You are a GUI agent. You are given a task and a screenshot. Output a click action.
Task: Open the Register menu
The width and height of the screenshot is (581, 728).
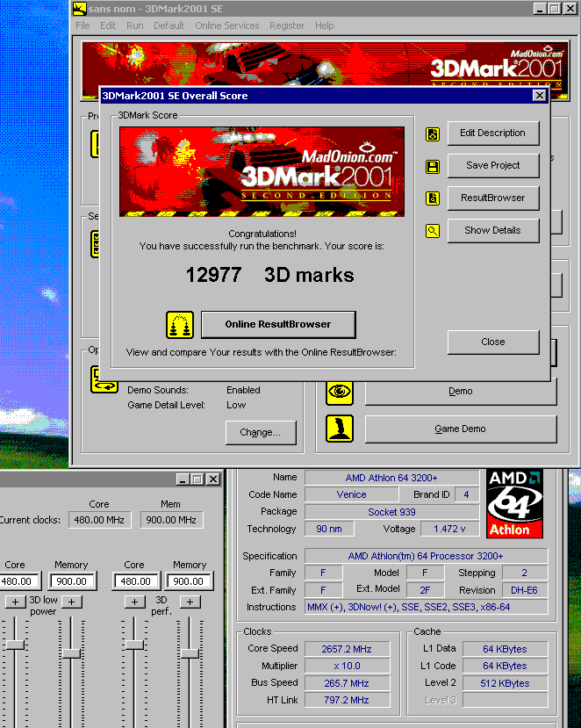click(x=287, y=25)
